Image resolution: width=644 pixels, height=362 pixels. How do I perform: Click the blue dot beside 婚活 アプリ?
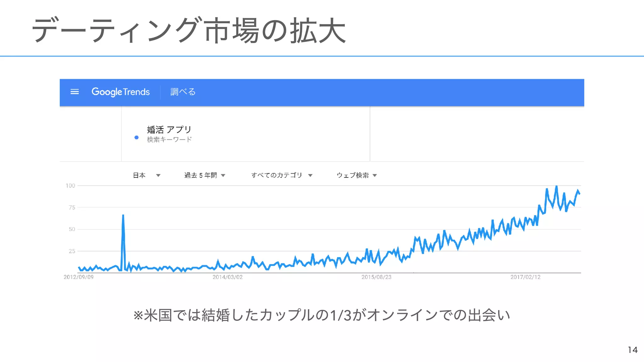tap(136, 137)
